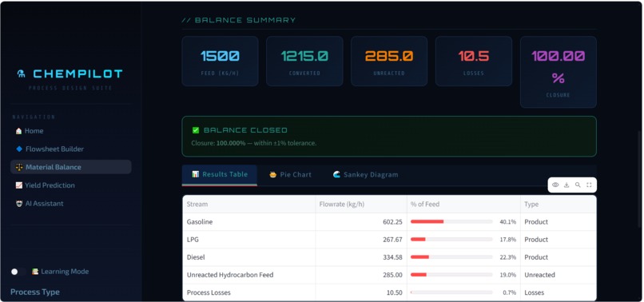Click the 285.0 Unreacted summary card

(x=389, y=62)
